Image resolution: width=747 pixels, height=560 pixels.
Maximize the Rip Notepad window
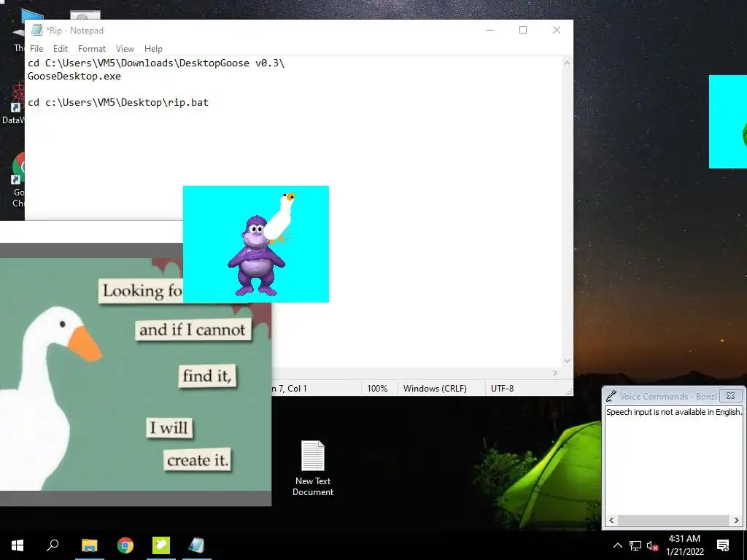click(523, 30)
